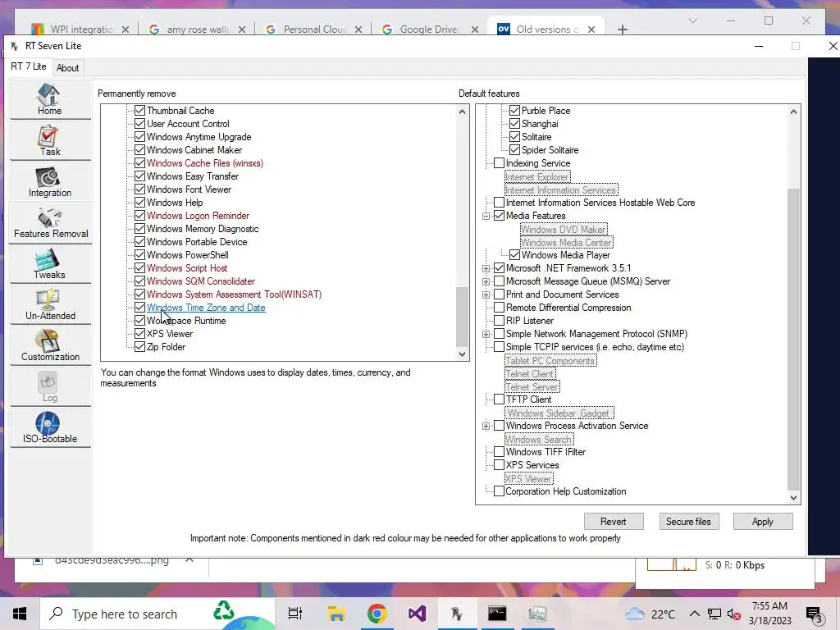Switch to the Personal Cloud browser tab
The width and height of the screenshot is (840, 630).
coord(314,30)
